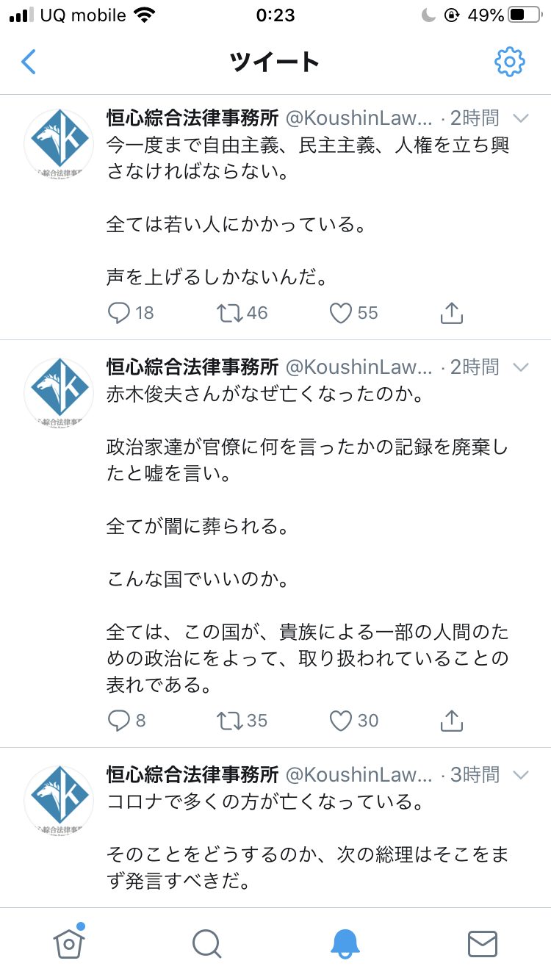Go to the Home tab
551x980 pixels.
tap(68, 943)
